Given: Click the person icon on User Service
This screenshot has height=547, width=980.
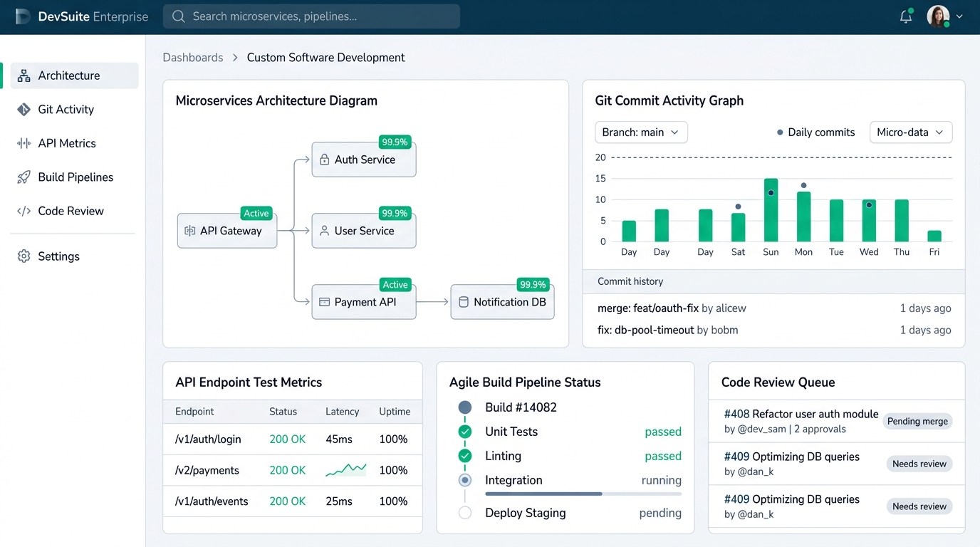Looking at the screenshot, I should click(324, 231).
